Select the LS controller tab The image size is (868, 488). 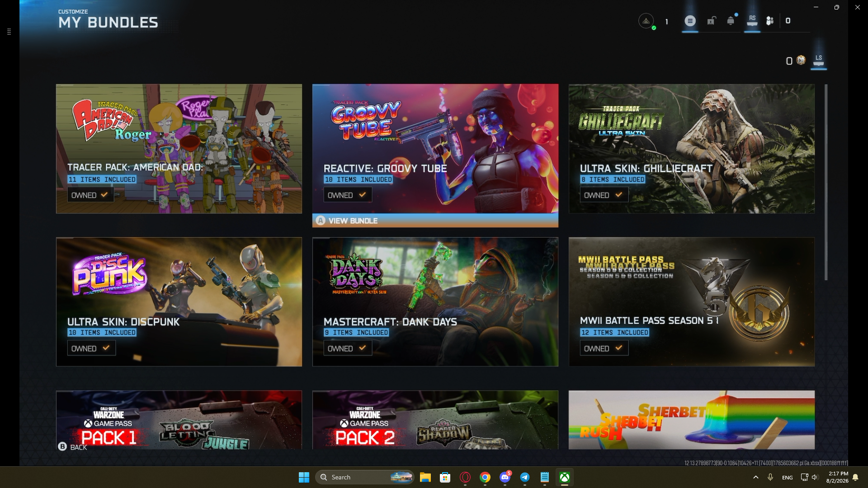(819, 61)
